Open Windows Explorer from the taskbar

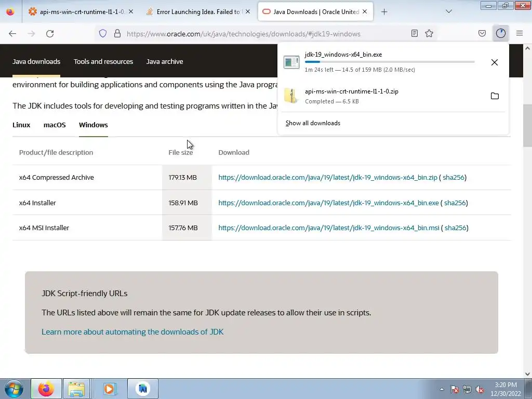pyautogui.click(x=76, y=389)
